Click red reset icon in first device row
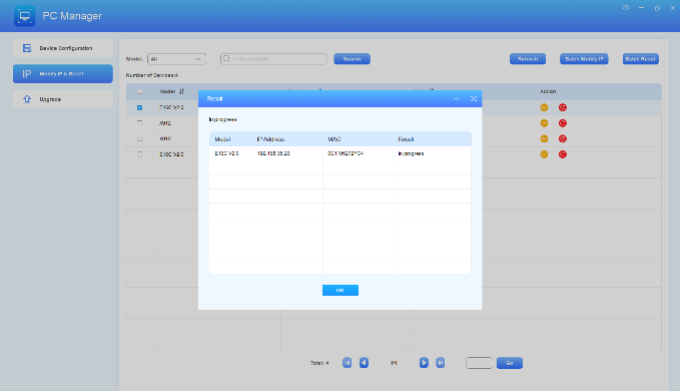The height and width of the screenshot is (391, 680). click(562, 108)
